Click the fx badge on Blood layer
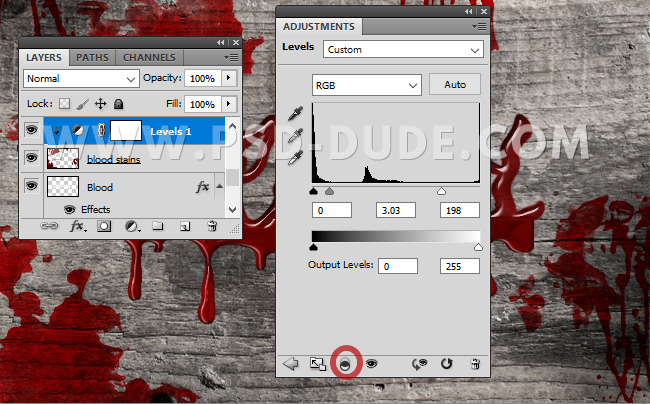Image resolution: width=650 pixels, height=404 pixels. [202, 187]
